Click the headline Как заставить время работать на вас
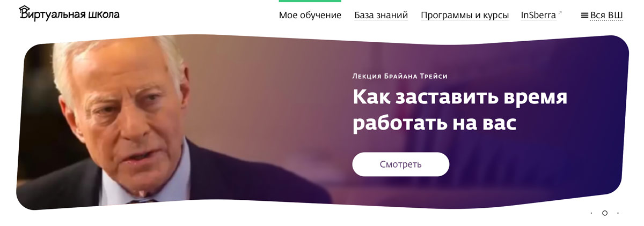 pos(460,111)
